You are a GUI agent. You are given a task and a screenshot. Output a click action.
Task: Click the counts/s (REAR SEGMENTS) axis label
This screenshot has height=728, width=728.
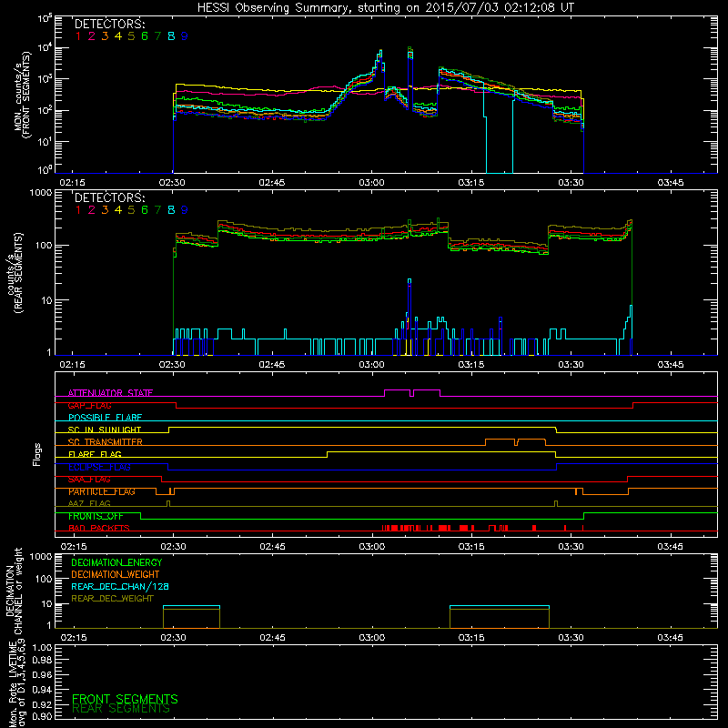pos(14,273)
